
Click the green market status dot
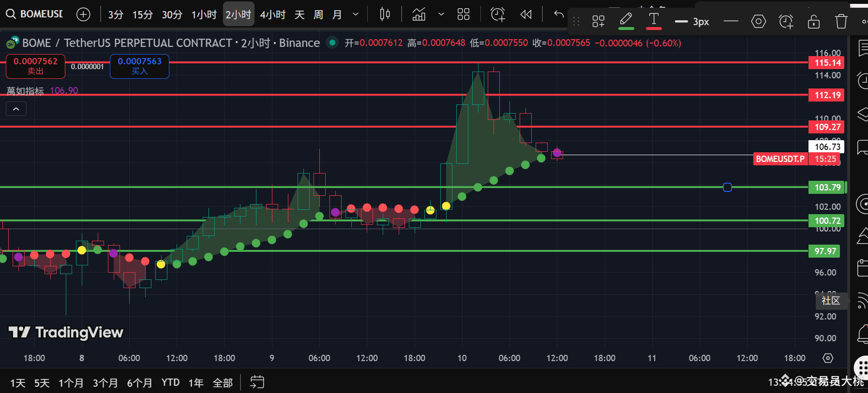click(x=332, y=43)
